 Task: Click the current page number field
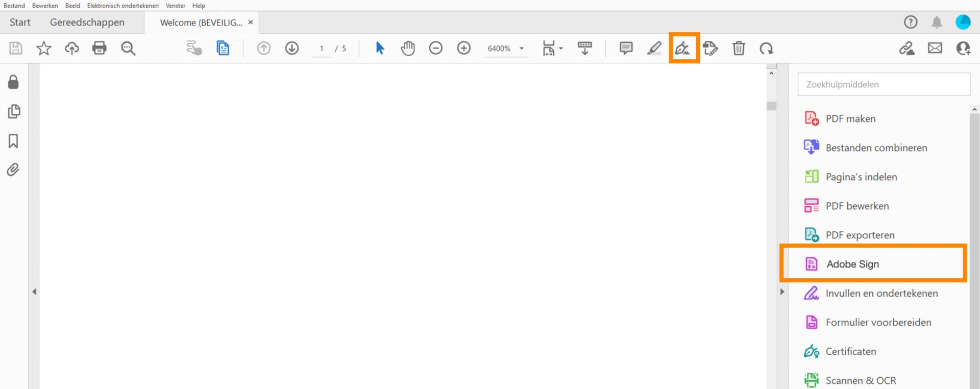[322, 48]
